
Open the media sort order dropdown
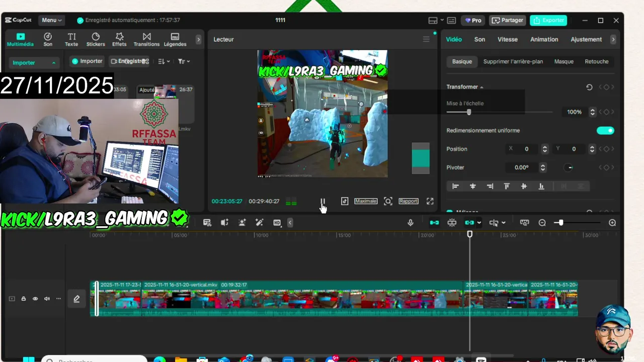pos(164,61)
